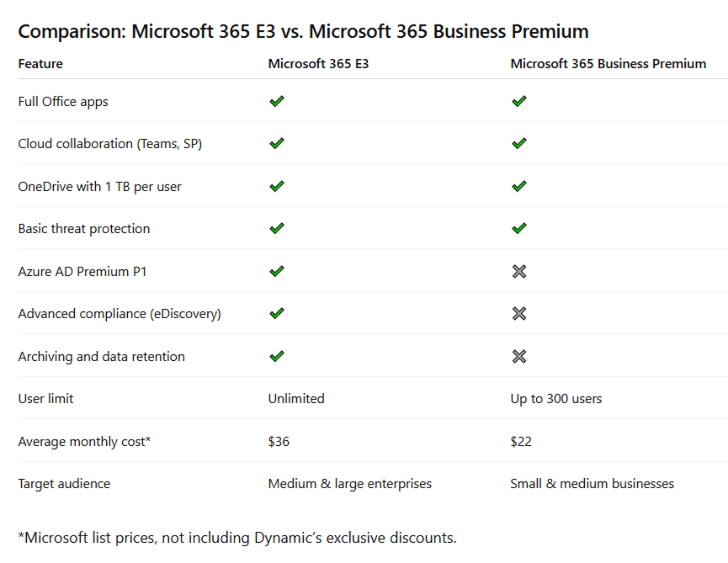The height and width of the screenshot is (563, 728).
Task: Click the X mark for Archiving and data retention
Action: (x=518, y=356)
